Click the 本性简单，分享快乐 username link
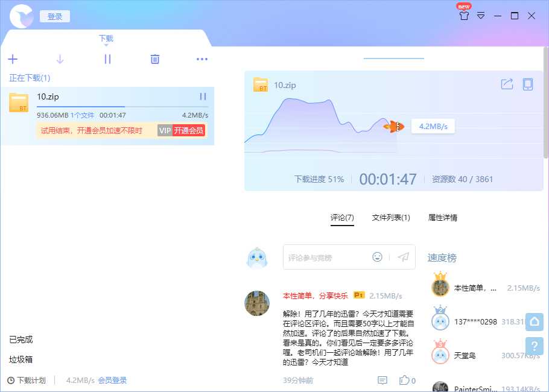Screen dimensions: 549x392 tap(316, 296)
